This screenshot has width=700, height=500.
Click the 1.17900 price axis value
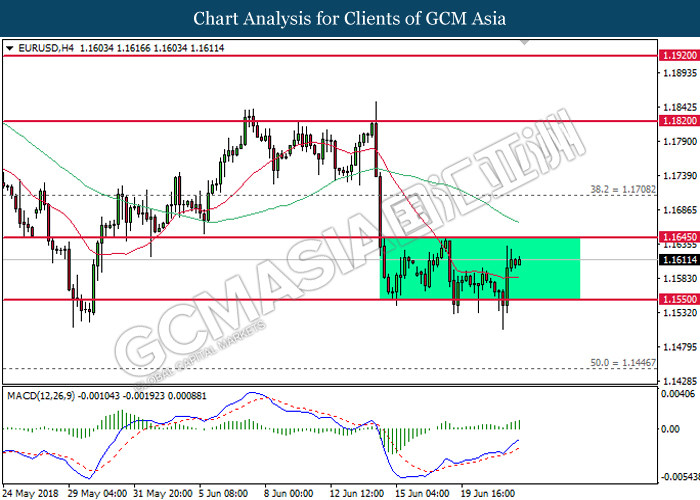(680, 142)
